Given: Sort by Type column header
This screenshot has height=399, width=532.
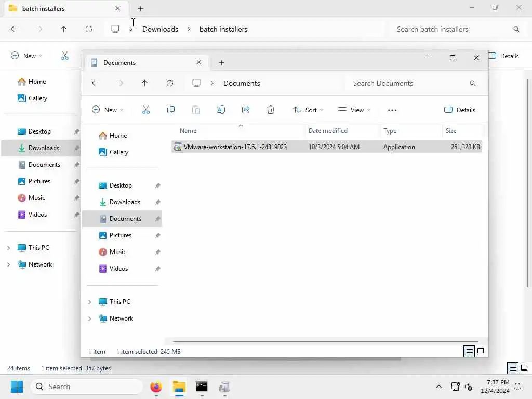Looking at the screenshot, I should 411,131.
